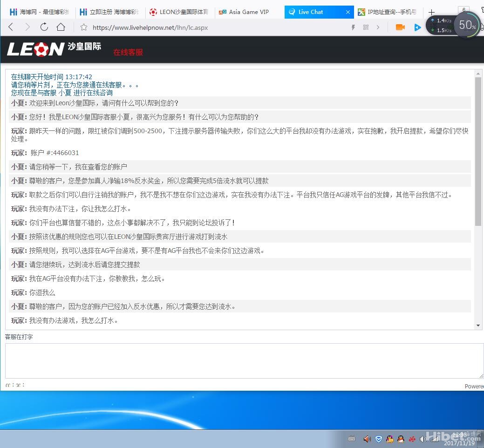Image resolution: width=484 pixels, height=448 pixels.
Task: Bookmark the page with the star icon
Action: 84,27
